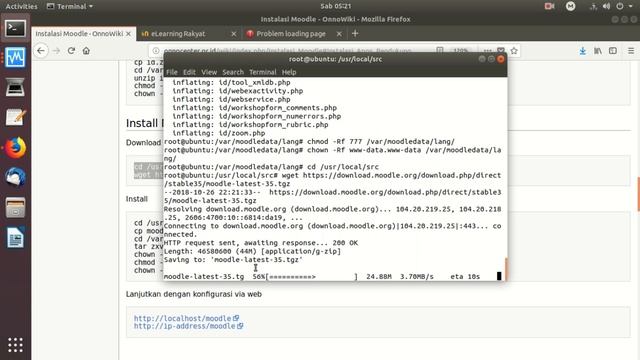Open terminal Edit menu
640x360 pixels.
[x=189, y=72]
